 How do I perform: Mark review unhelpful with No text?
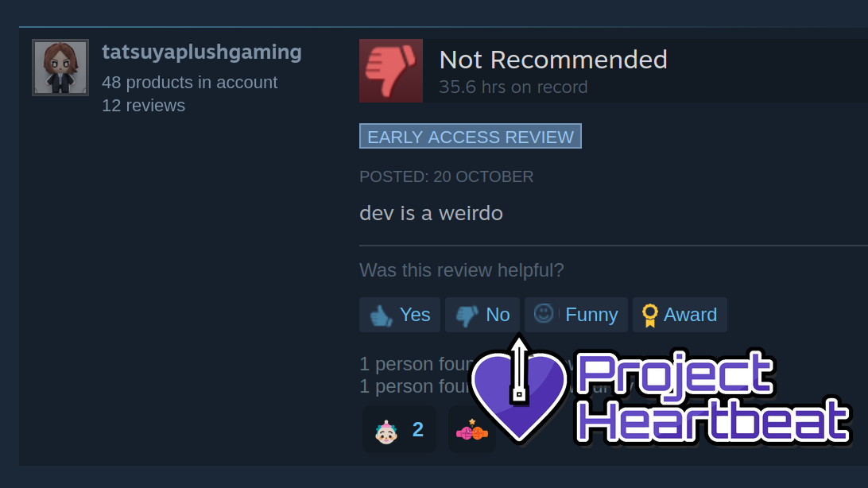tap(498, 315)
